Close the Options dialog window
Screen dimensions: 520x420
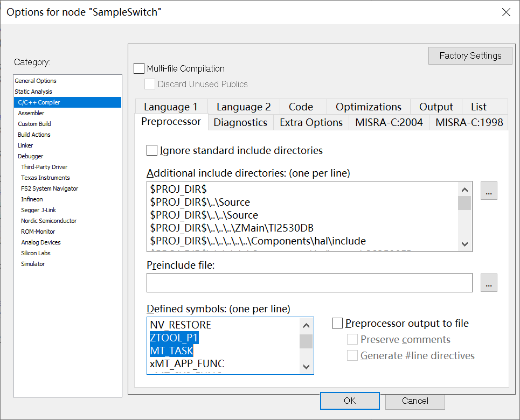(x=506, y=12)
